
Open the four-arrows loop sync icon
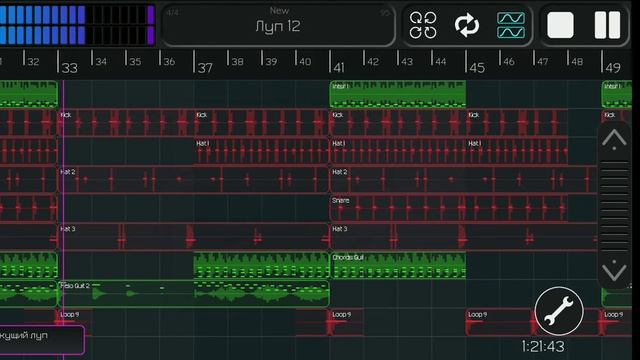point(423,25)
